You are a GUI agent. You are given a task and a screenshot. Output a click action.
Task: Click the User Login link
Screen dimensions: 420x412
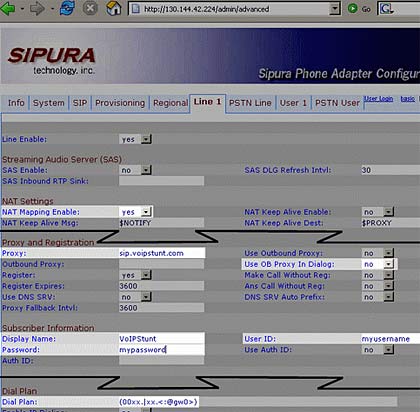[378, 99]
